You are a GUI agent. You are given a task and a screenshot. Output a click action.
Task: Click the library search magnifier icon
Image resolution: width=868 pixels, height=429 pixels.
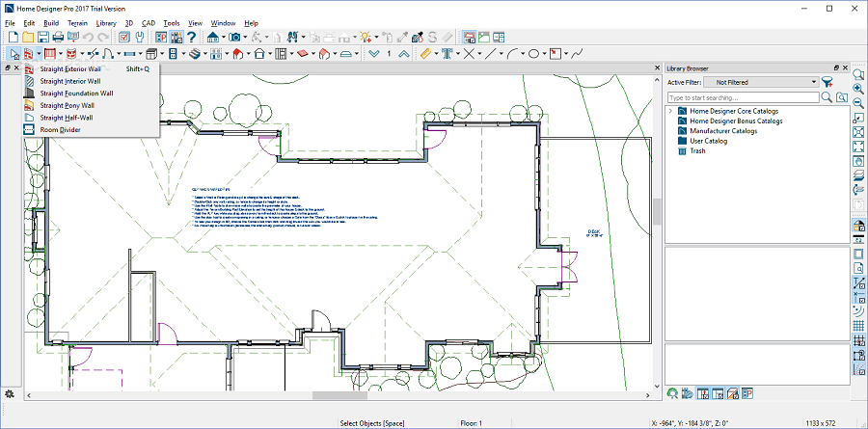tap(827, 97)
